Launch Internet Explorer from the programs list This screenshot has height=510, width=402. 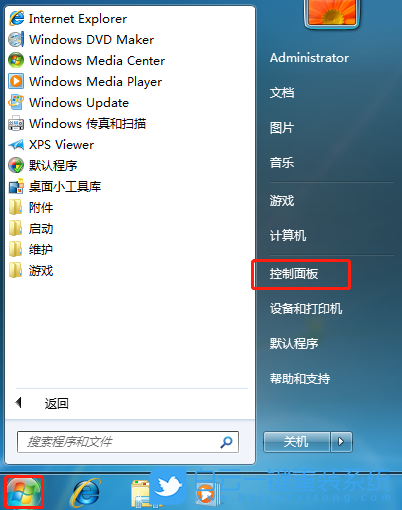(68, 19)
